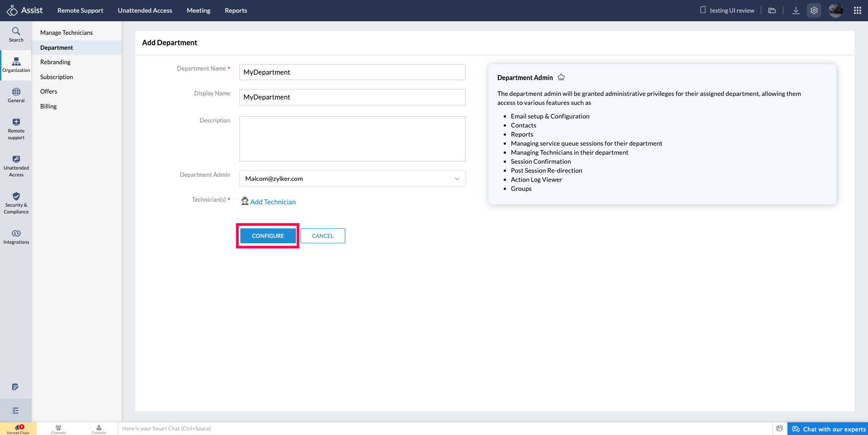The image size is (868, 435).
Task: Open the Search sidebar icon
Action: (x=16, y=34)
